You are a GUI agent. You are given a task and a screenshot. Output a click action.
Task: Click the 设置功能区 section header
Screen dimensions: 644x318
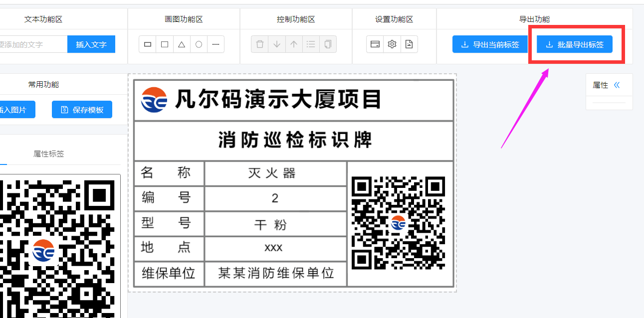(x=394, y=19)
